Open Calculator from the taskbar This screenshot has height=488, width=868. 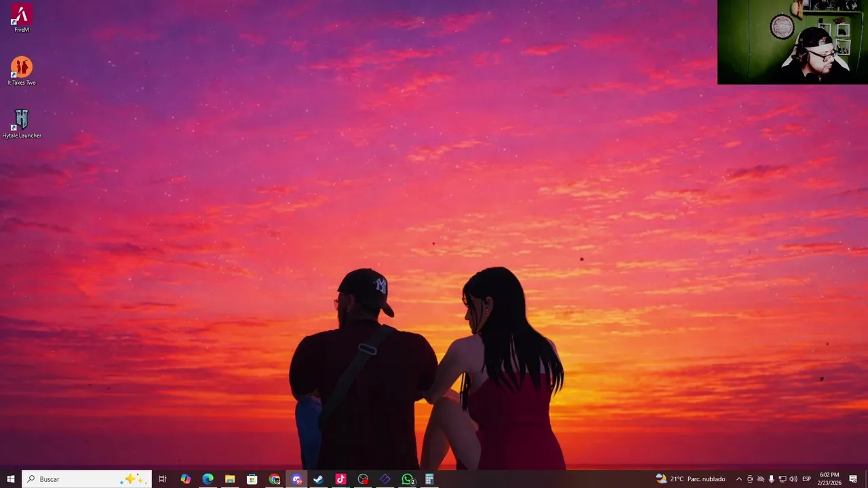coord(430,479)
